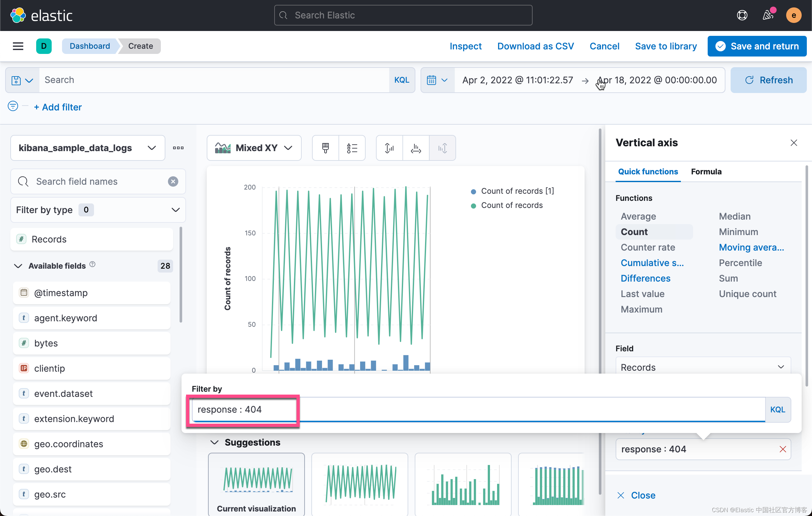This screenshot has height=516, width=812.
Task: Open the legend settings icon
Action: (x=352, y=148)
